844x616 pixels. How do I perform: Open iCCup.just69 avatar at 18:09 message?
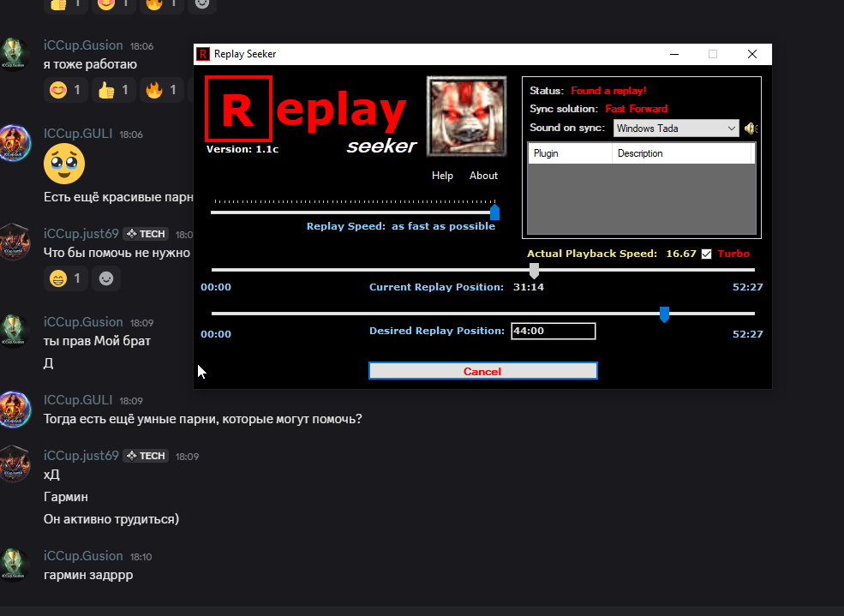(15, 465)
